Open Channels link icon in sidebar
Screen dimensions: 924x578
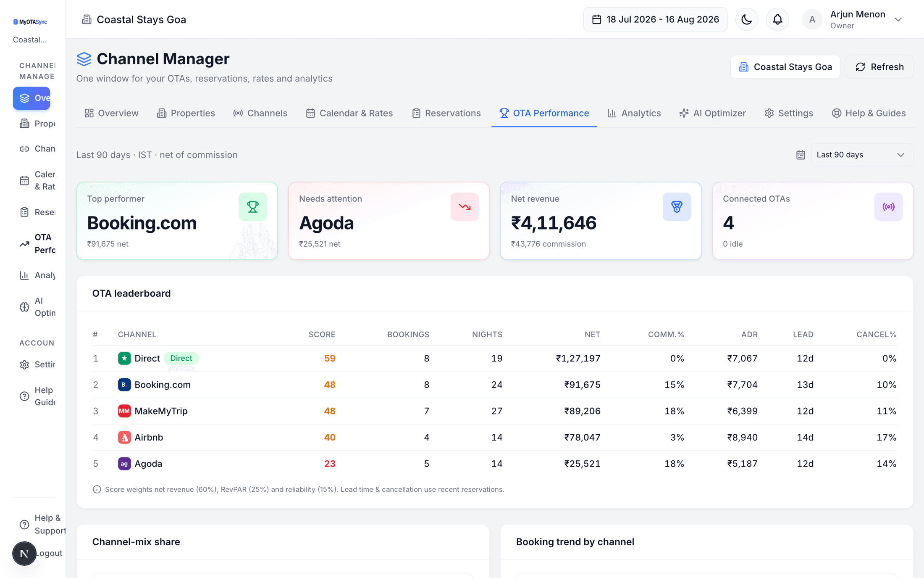pyautogui.click(x=24, y=149)
